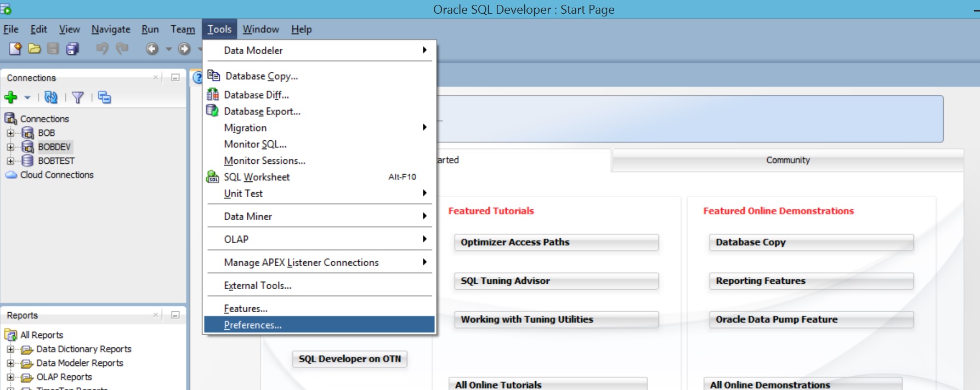The image size is (980, 390).
Task: Click the Back navigation arrow icon
Action: point(152,49)
